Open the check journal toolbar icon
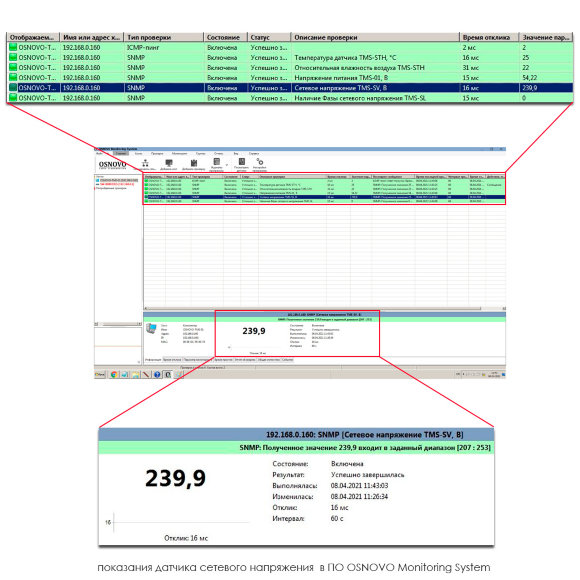580x580 pixels. pos(217,162)
